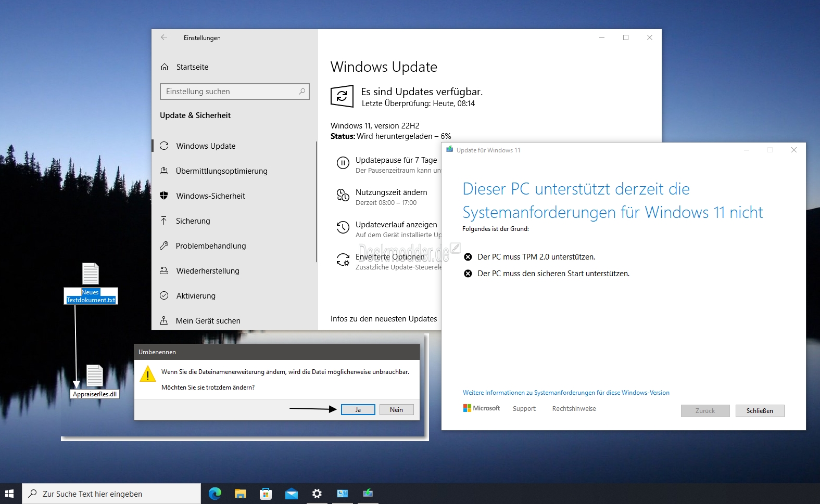This screenshot has height=504, width=820.
Task: Click Ja in the Umbenennen dialog
Action: point(358,410)
